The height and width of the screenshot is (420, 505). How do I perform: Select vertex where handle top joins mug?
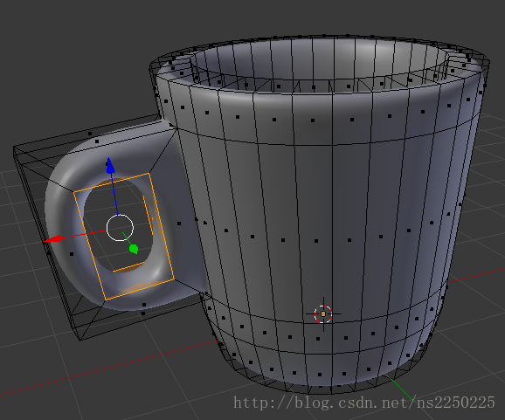click(x=176, y=128)
